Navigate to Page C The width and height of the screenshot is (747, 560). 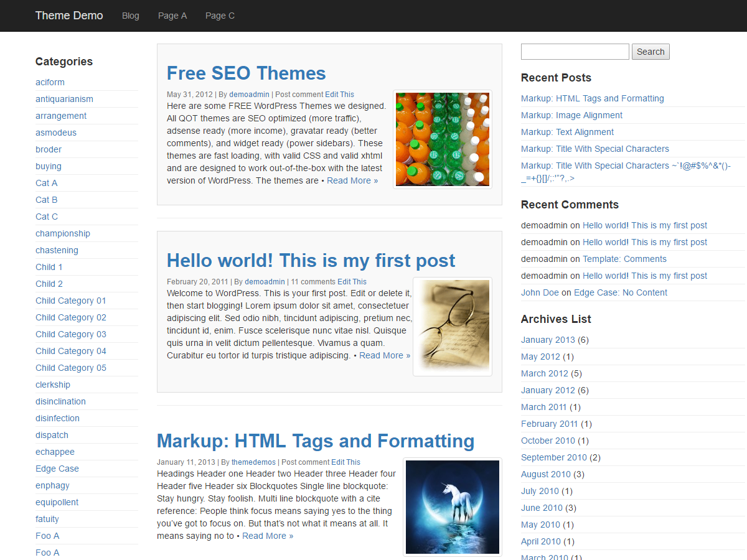[220, 16]
